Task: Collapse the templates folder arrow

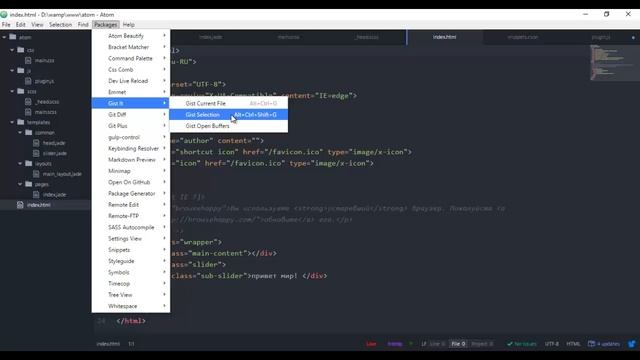Action: coord(12,122)
